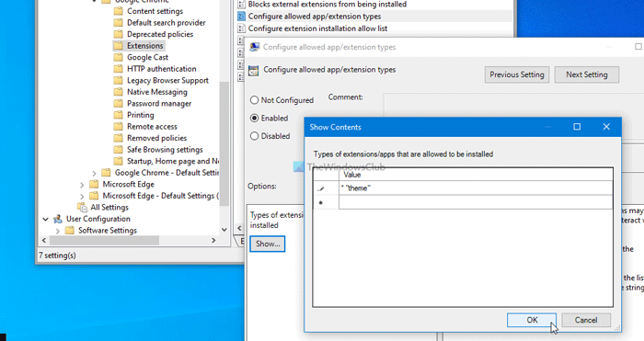This screenshot has width=644, height=341.
Task: Select the Not Configured radio button
Action: click(254, 100)
